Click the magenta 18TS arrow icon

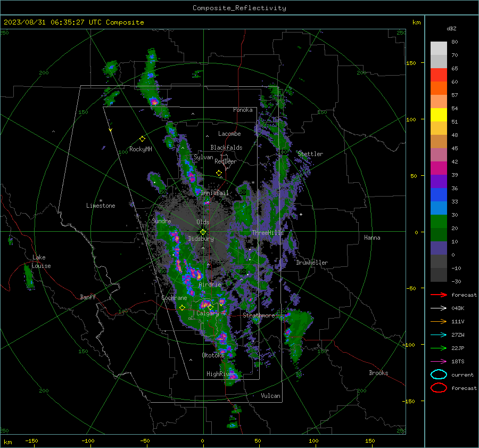pyautogui.click(x=439, y=362)
